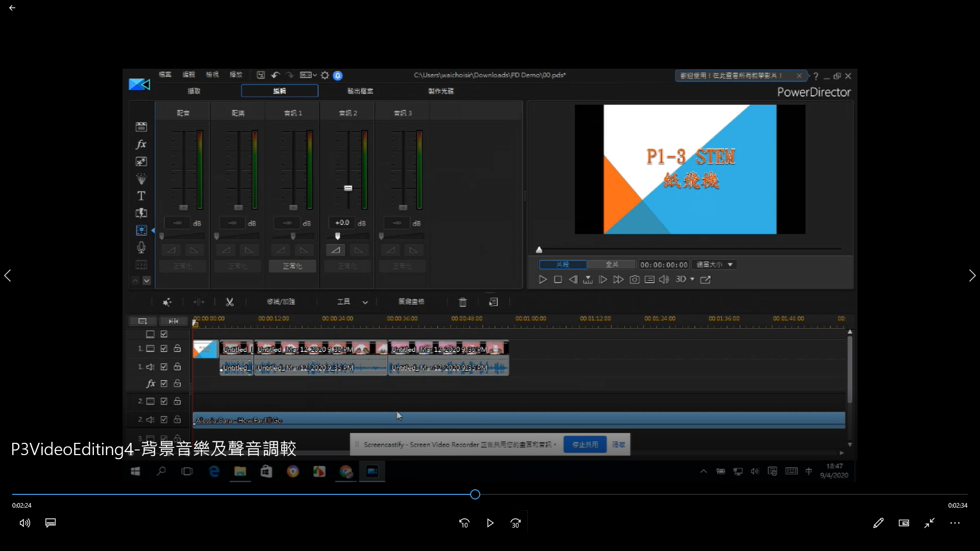Open the Particle Room icon
This screenshot has height=551, width=980.
tap(141, 179)
